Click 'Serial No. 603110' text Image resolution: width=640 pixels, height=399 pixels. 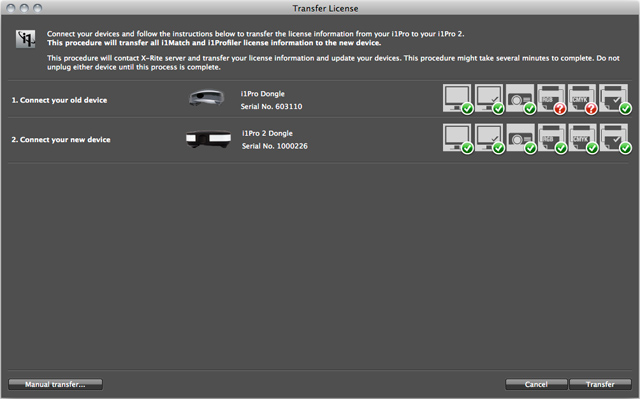[x=271, y=106]
